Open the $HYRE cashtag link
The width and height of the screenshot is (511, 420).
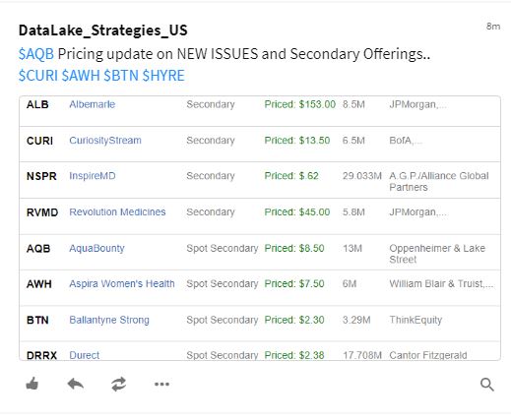click(x=163, y=76)
